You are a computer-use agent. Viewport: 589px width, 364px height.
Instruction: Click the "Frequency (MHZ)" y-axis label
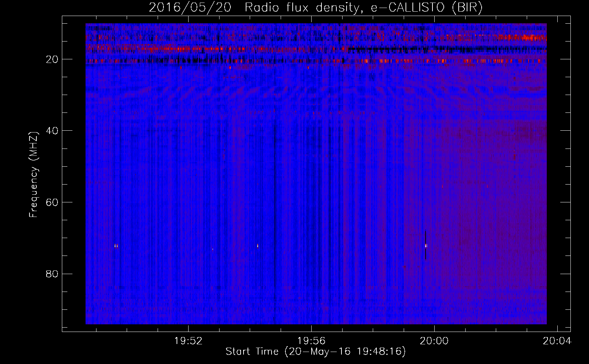pos(33,175)
